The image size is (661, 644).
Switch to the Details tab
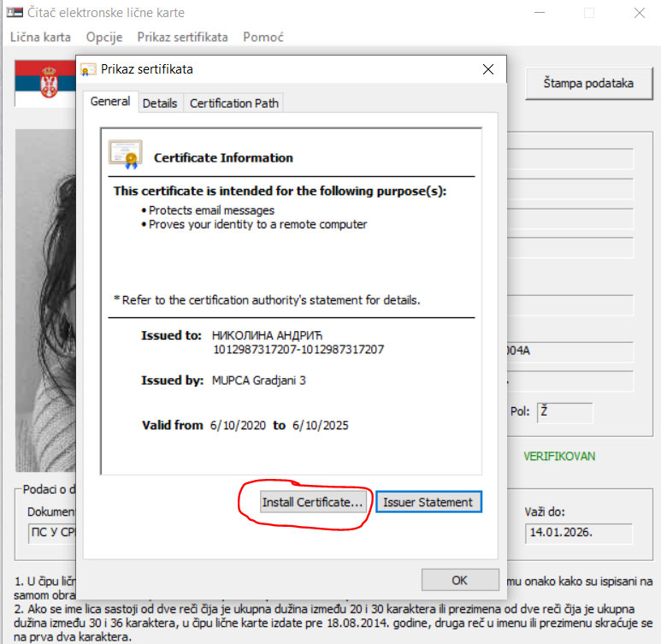point(160,103)
